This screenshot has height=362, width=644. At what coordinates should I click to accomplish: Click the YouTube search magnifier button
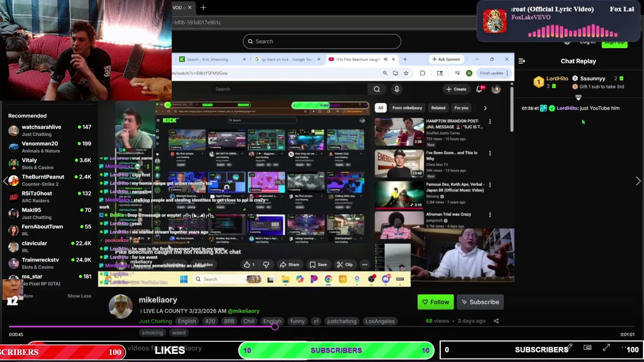(377, 89)
